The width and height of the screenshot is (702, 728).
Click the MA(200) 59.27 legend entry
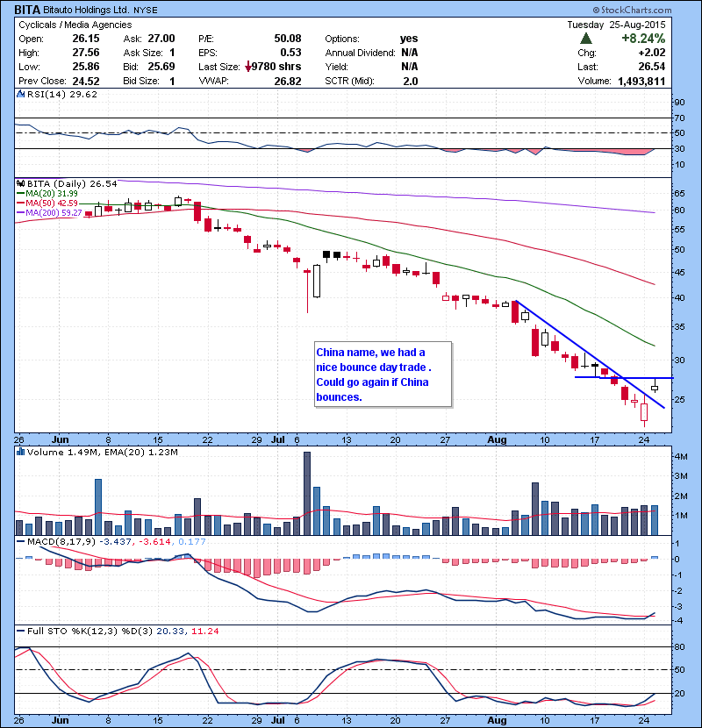[49, 212]
